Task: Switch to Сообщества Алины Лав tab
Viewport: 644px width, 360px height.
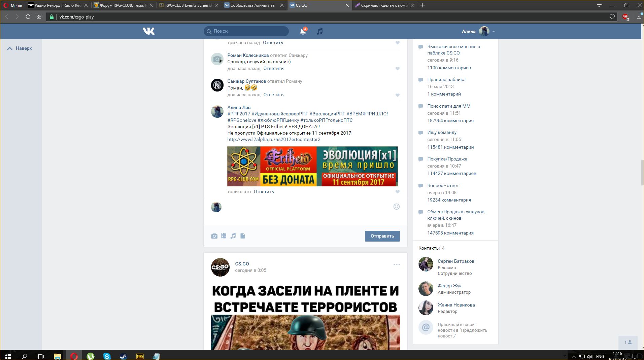Action: coord(254,5)
